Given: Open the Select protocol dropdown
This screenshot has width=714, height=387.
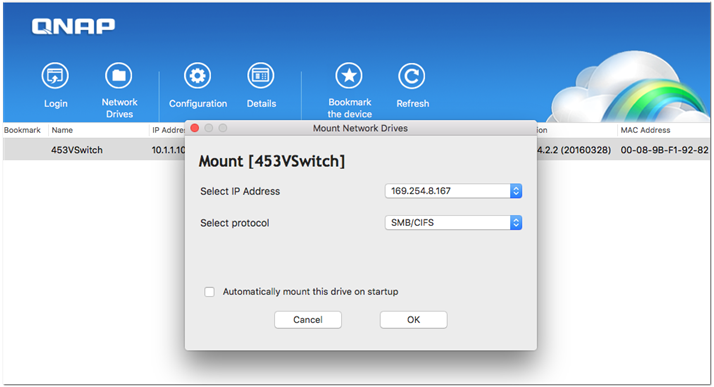Looking at the screenshot, I should tap(453, 223).
